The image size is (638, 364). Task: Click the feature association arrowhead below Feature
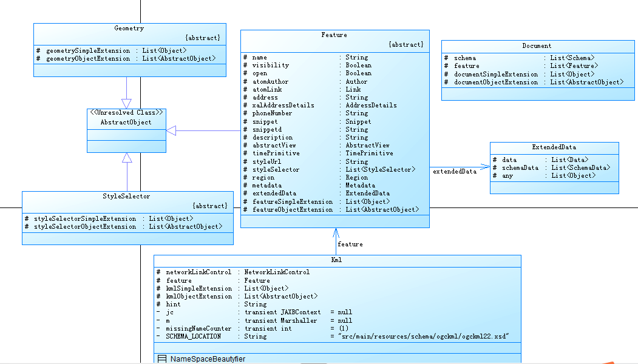tap(336, 233)
